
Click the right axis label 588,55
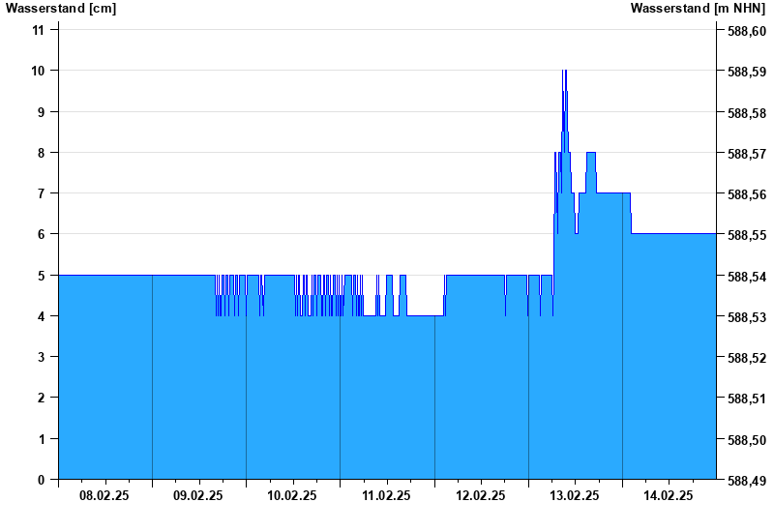(746, 236)
